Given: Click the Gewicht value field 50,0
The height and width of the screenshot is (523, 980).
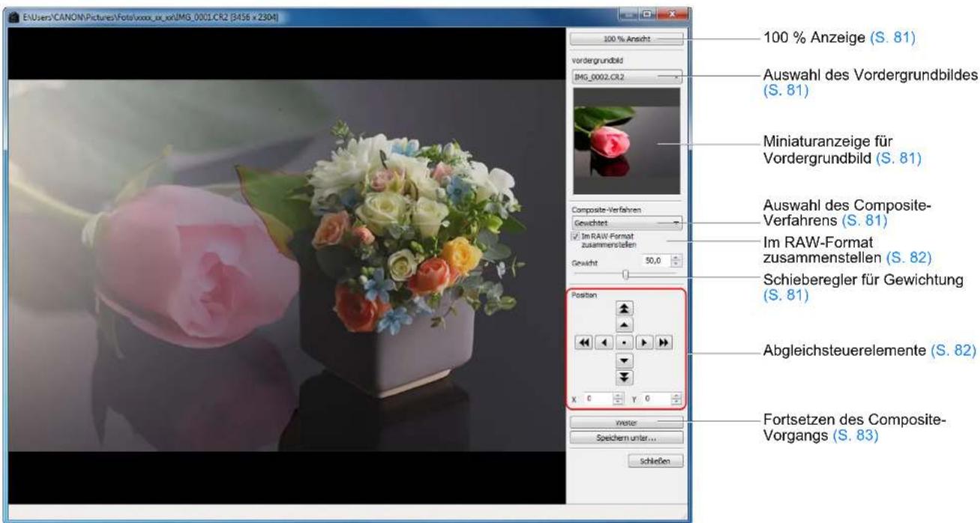Looking at the screenshot, I should (655, 260).
